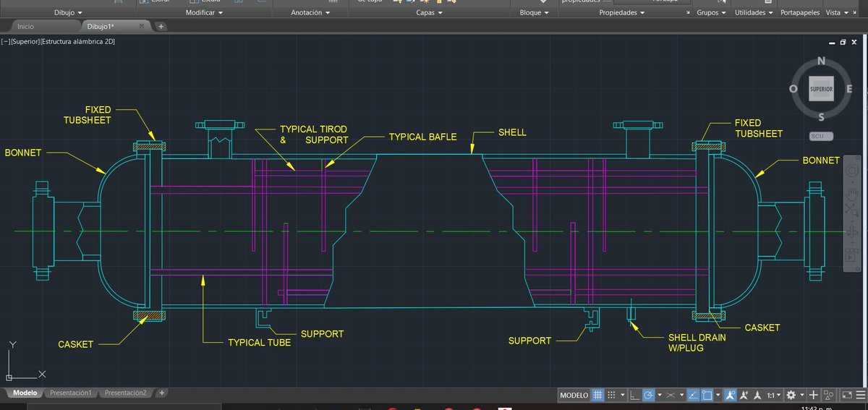868x410 pixels.
Task: Click S on ViewCube compass
Action: 821,117
